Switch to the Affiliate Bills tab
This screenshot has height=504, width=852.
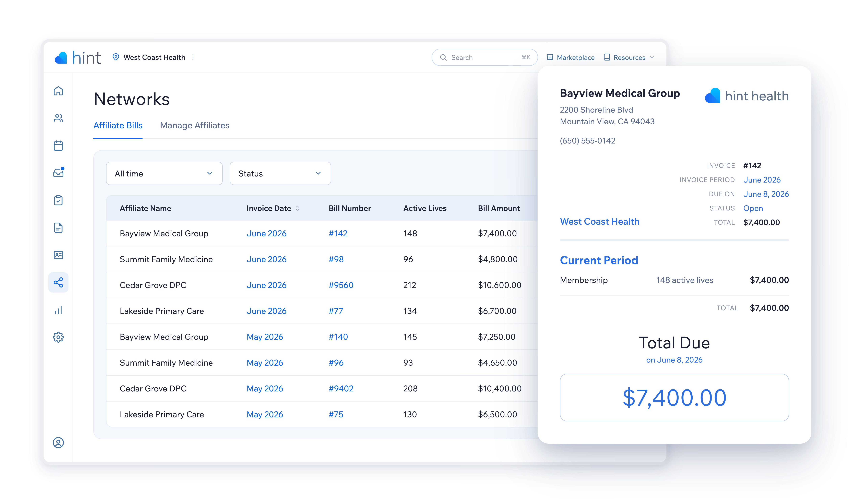pyautogui.click(x=118, y=125)
